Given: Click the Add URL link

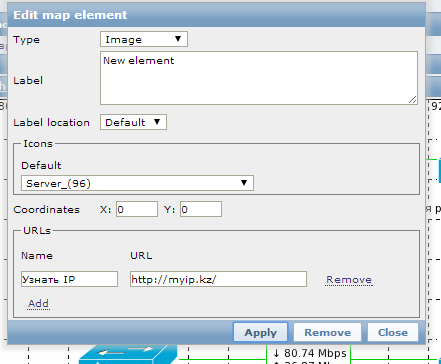Looking at the screenshot, I should pos(38,304).
